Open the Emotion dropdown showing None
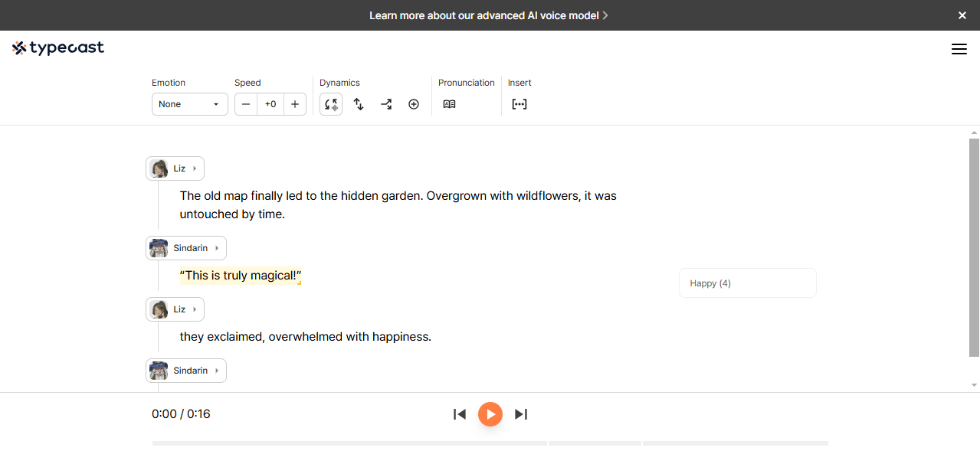980x464 pixels. (189, 104)
